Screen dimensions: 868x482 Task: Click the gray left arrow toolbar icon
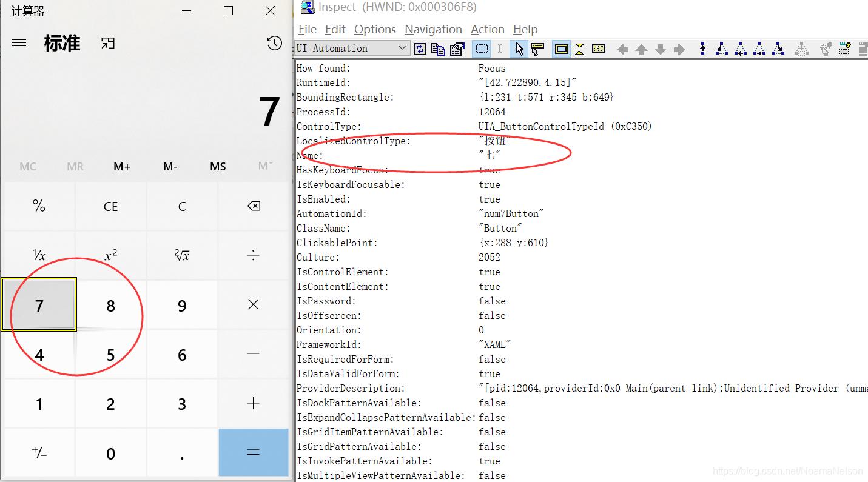[622, 49]
